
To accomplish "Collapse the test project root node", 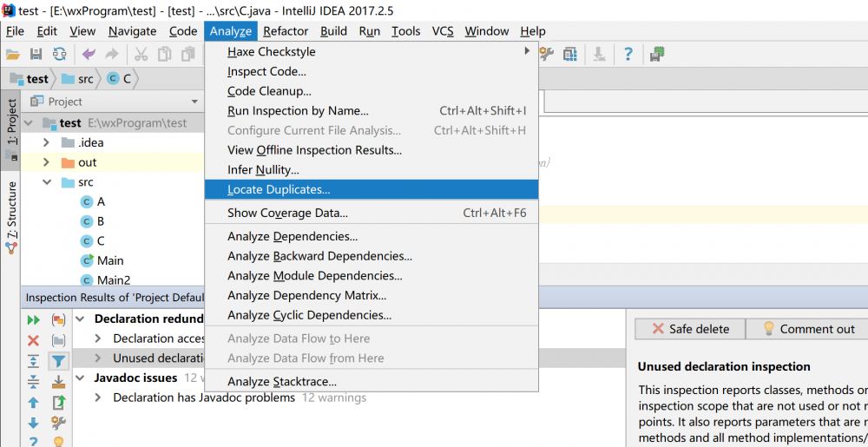I will (x=29, y=122).
